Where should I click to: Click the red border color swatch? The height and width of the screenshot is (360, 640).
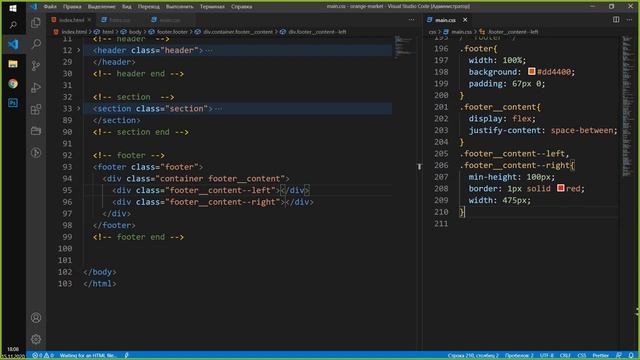tap(561, 188)
